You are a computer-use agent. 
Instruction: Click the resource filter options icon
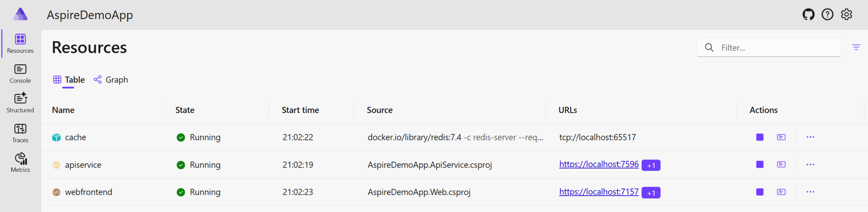pyautogui.click(x=856, y=47)
